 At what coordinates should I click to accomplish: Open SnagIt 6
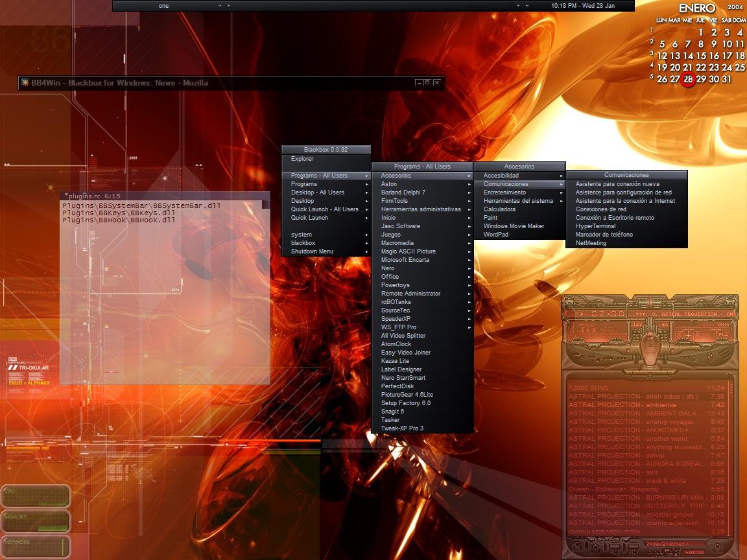click(423, 412)
